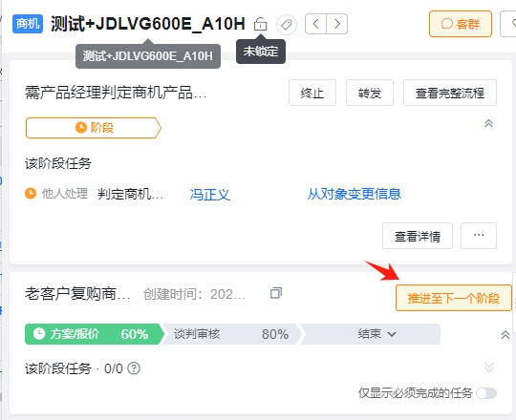This screenshot has width=516, height=420.
Task: Click the clock icon beside 他人处理
Action: (31, 193)
